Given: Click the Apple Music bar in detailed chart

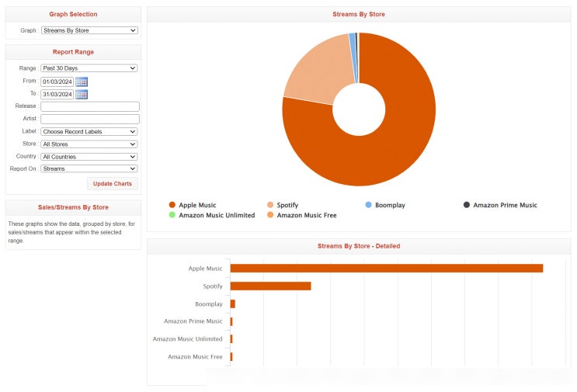Looking at the screenshot, I should (x=387, y=268).
